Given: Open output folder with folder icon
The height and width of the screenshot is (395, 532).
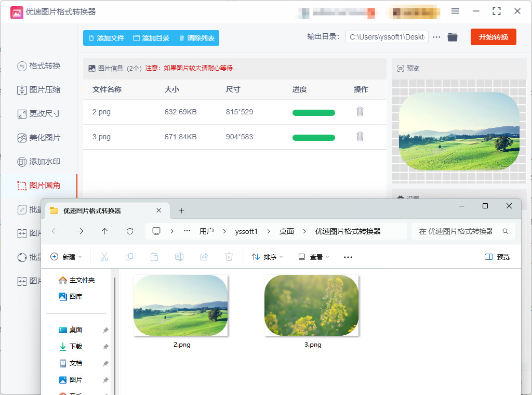Looking at the screenshot, I should [453, 37].
